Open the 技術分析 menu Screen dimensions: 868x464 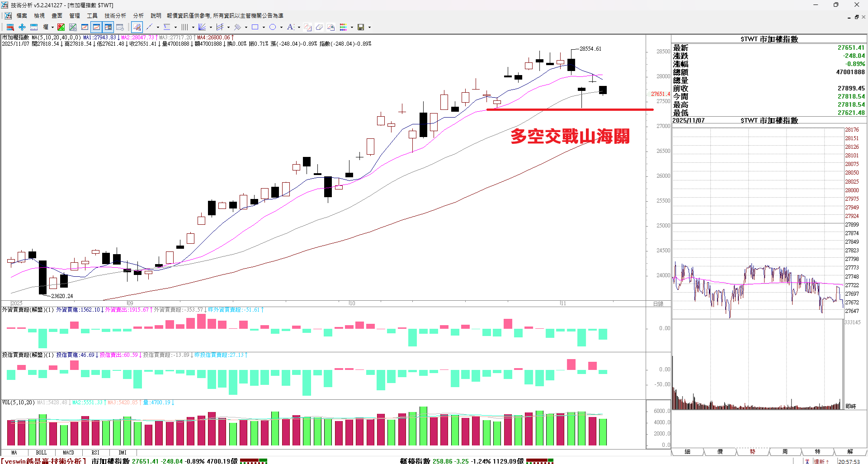pos(115,15)
